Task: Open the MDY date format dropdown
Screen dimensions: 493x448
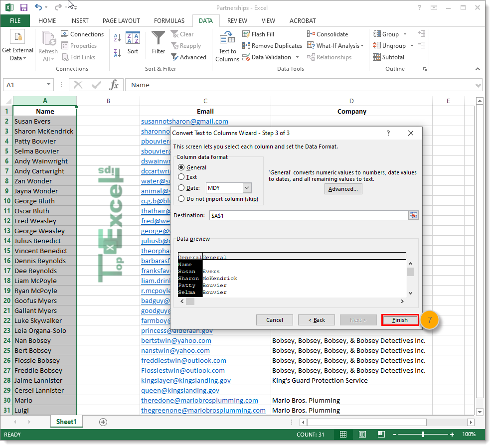Action: coord(247,188)
